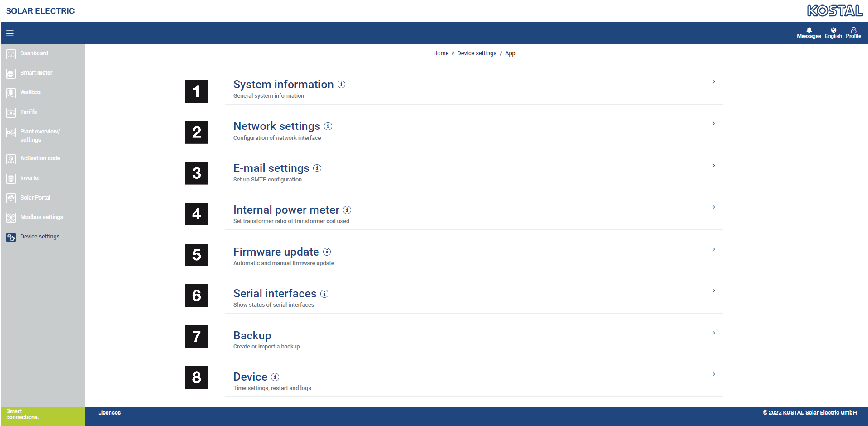868x426 pixels.
Task: Open E-mail settings heading
Action: point(271,168)
